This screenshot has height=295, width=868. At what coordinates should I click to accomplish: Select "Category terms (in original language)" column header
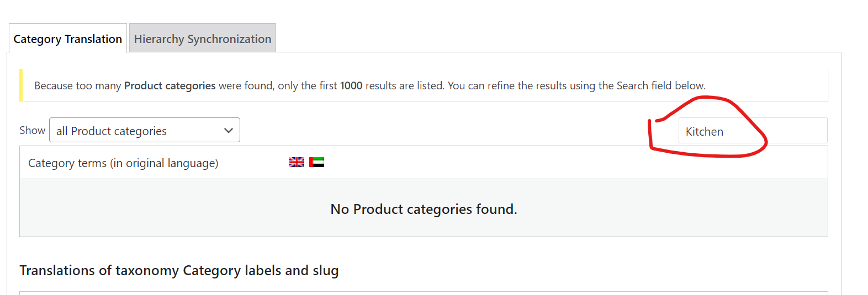123,163
